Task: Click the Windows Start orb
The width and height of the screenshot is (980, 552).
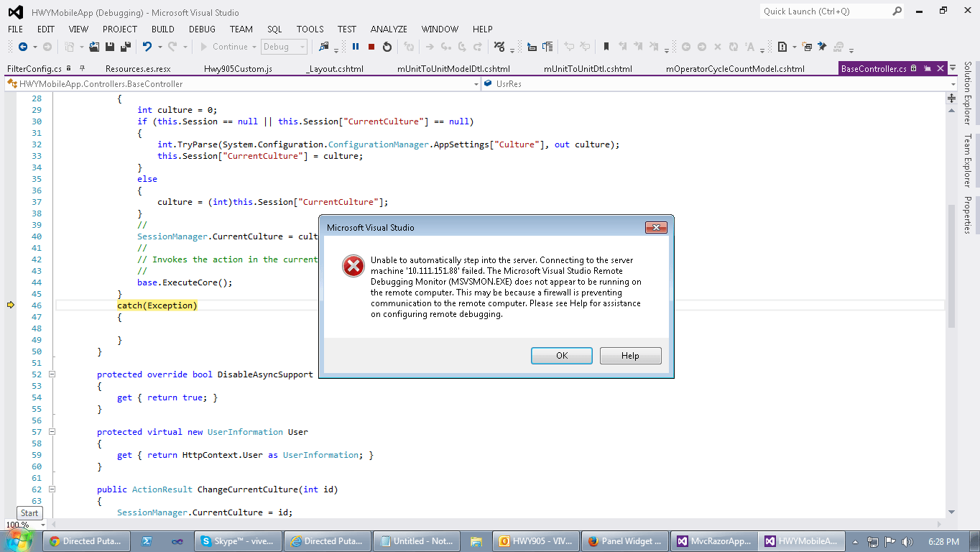Action: (x=19, y=540)
